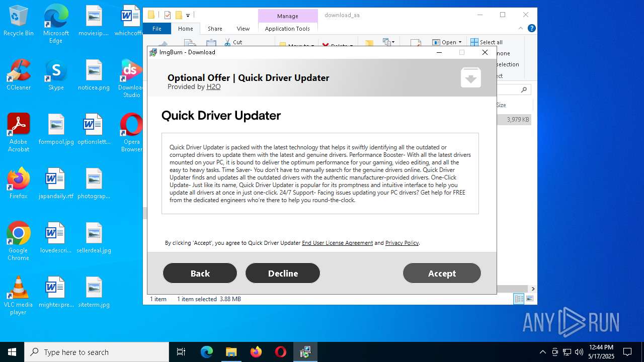Open File Explorer from the taskbar
The image size is (644, 362).
(231, 352)
